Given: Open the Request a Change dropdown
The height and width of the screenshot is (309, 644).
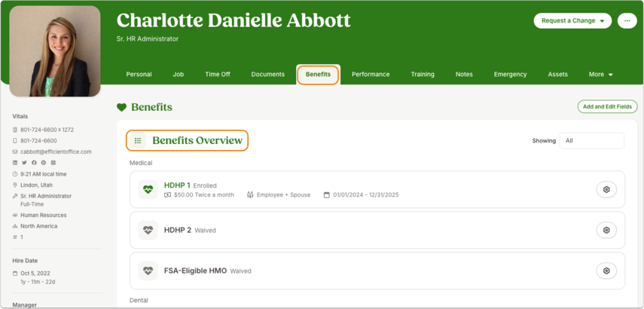Looking at the screenshot, I should (572, 20).
